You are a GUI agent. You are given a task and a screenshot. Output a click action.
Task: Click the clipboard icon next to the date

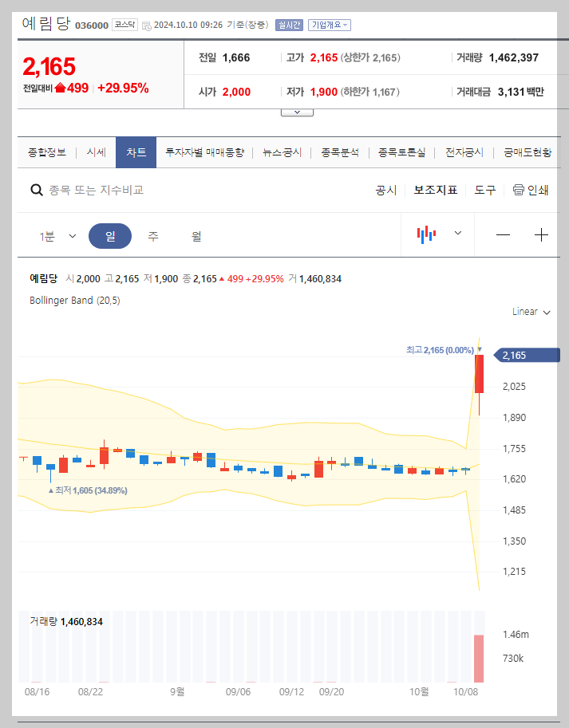click(148, 25)
